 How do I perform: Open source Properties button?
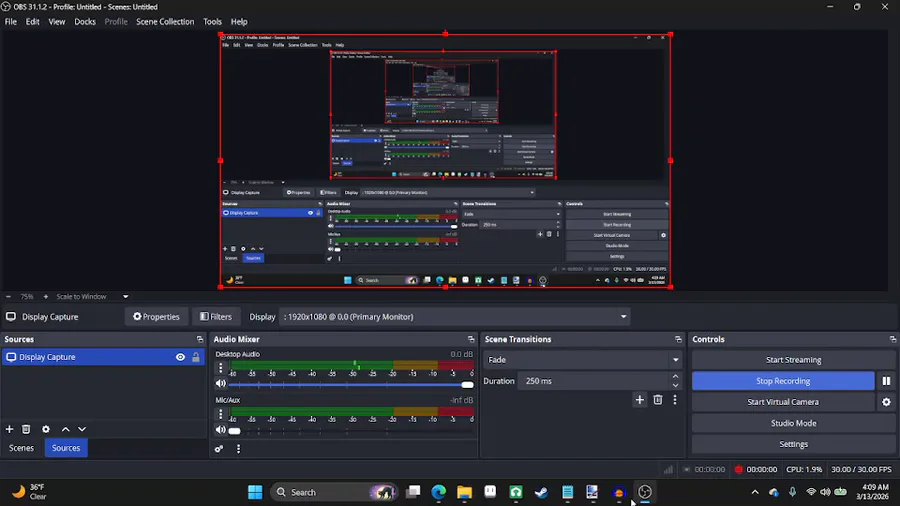[156, 317]
